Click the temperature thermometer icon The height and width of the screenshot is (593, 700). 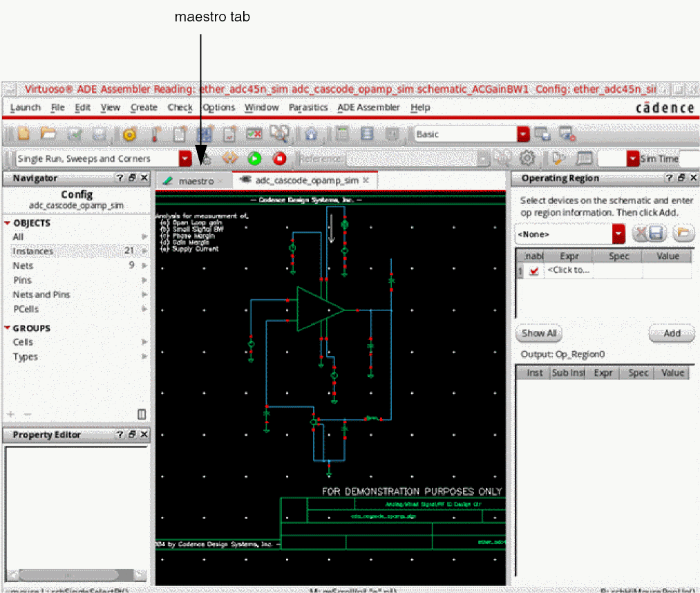154,134
